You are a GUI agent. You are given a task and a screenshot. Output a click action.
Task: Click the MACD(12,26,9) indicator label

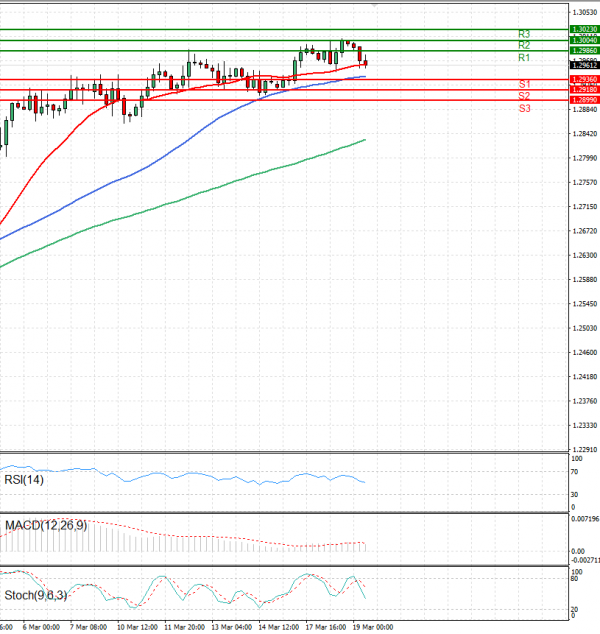tap(46, 526)
